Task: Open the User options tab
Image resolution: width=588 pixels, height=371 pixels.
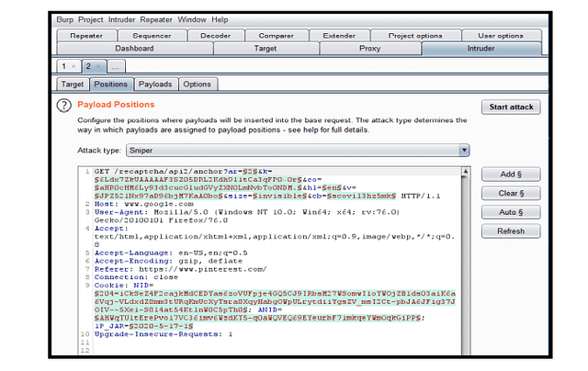Action: [x=501, y=36]
